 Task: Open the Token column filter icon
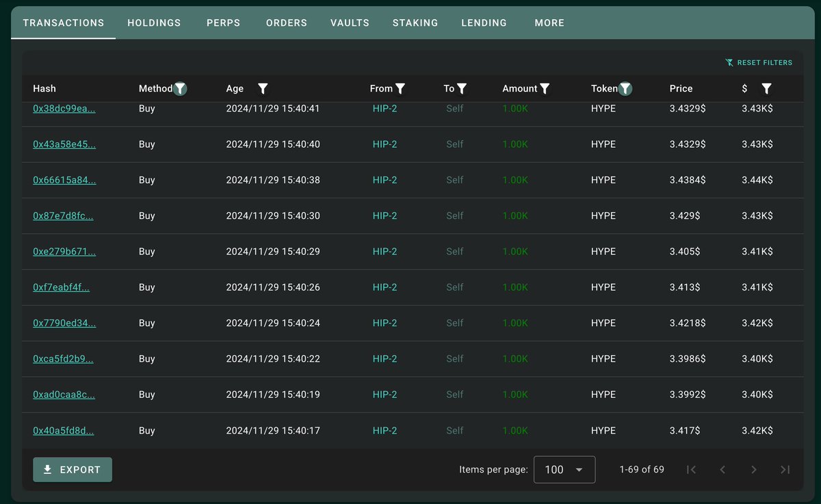(625, 88)
